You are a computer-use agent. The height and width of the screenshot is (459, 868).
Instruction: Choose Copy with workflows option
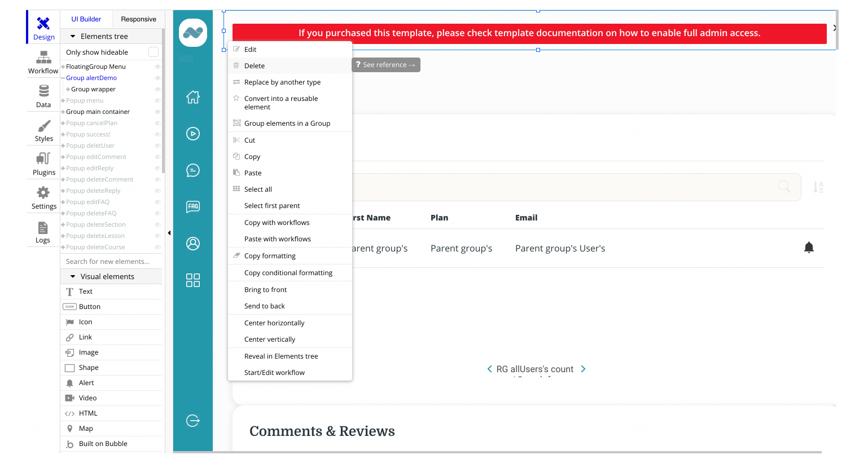click(x=290, y=223)
